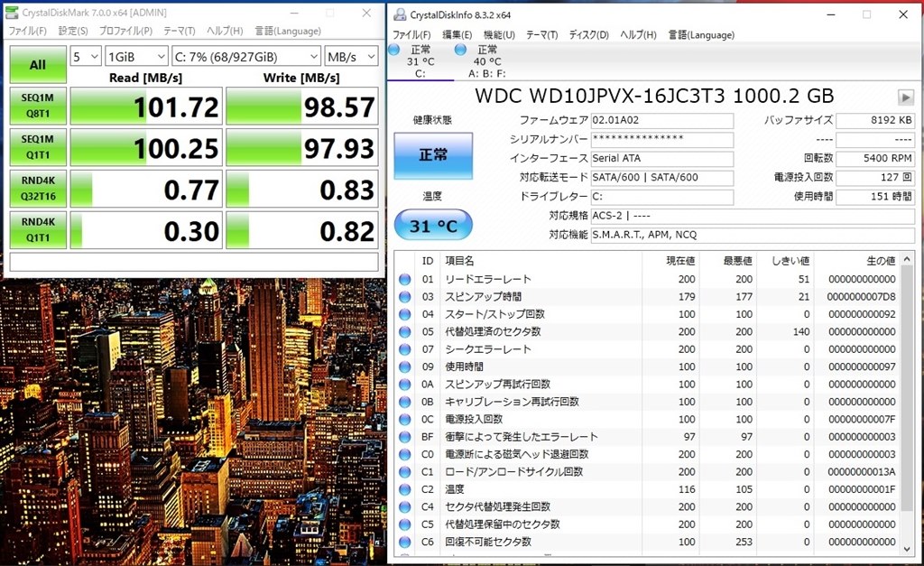Click status icon for ID 0A row
Image resolution: width=924 pixels, height=566 pixels.
[405, 385]
